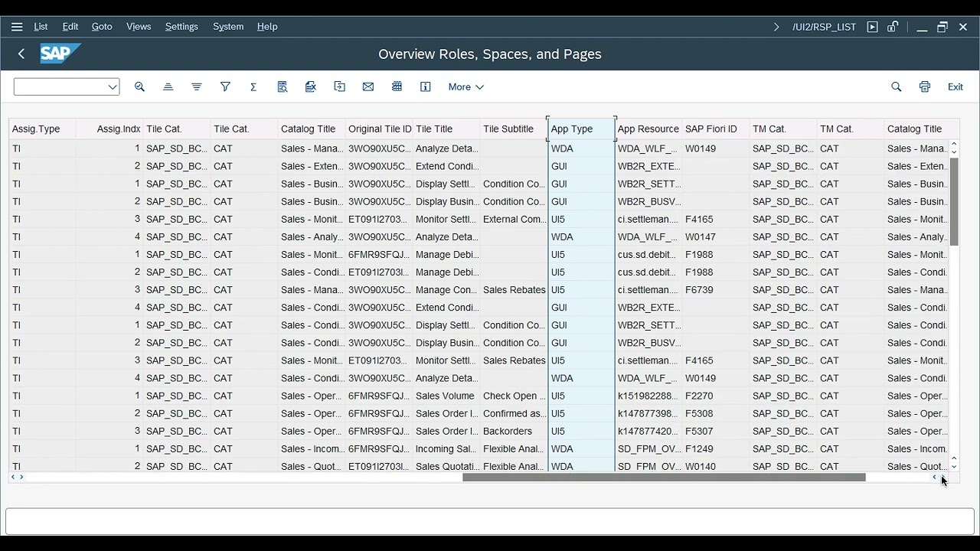Select the cell with Fiori ID F5308
Viewport: 980px width, 551px height.
716,414
